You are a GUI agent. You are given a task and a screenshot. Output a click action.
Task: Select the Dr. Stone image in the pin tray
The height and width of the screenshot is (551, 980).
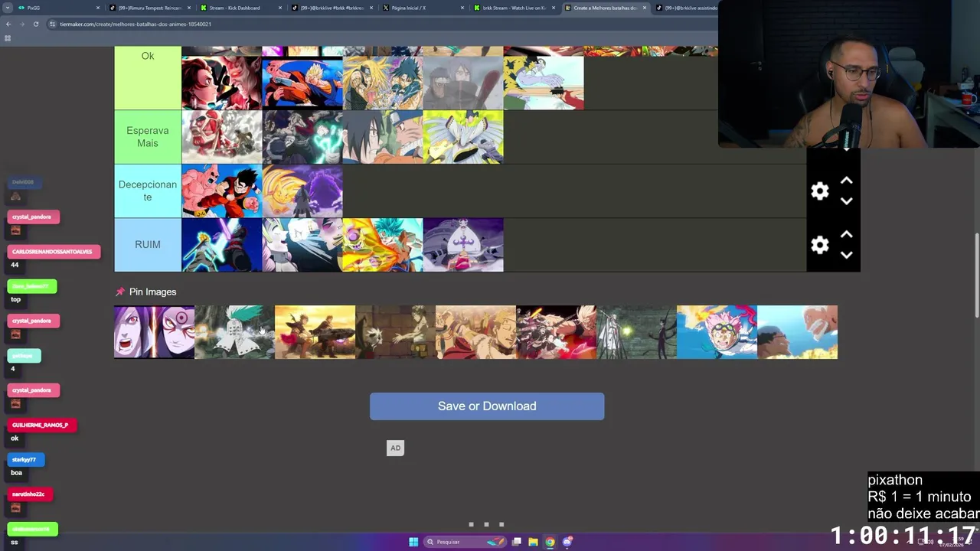click(x=234, y=332)
